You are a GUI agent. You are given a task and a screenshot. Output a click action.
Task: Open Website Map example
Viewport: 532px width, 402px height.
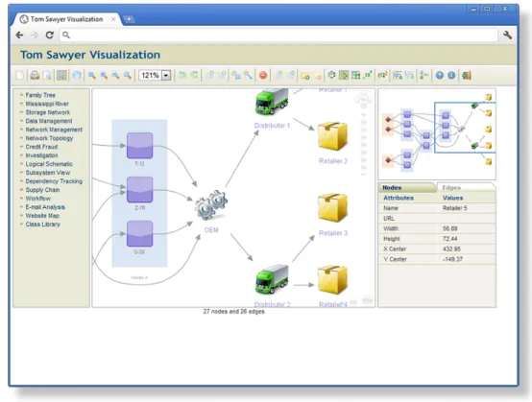pos(42,216)
